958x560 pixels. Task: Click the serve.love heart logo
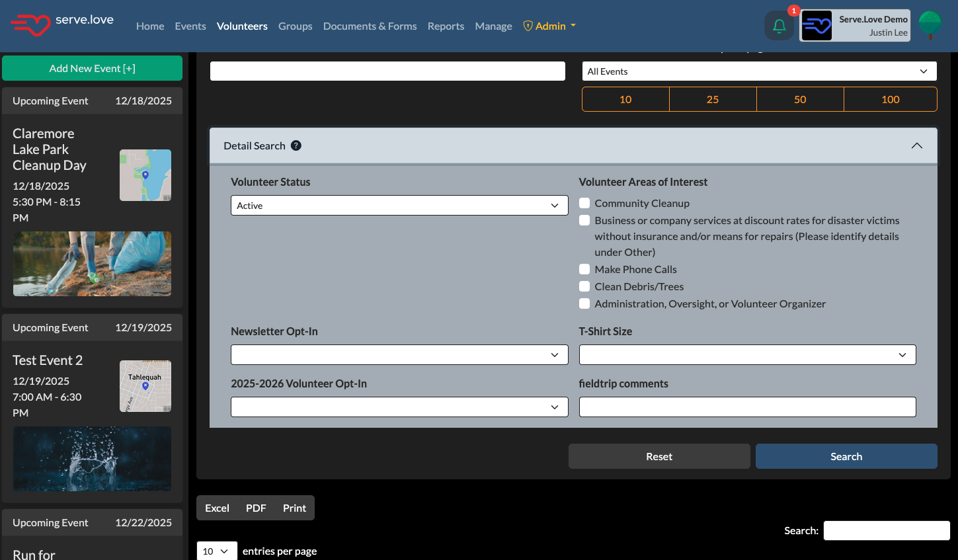(x=31, y=25)
